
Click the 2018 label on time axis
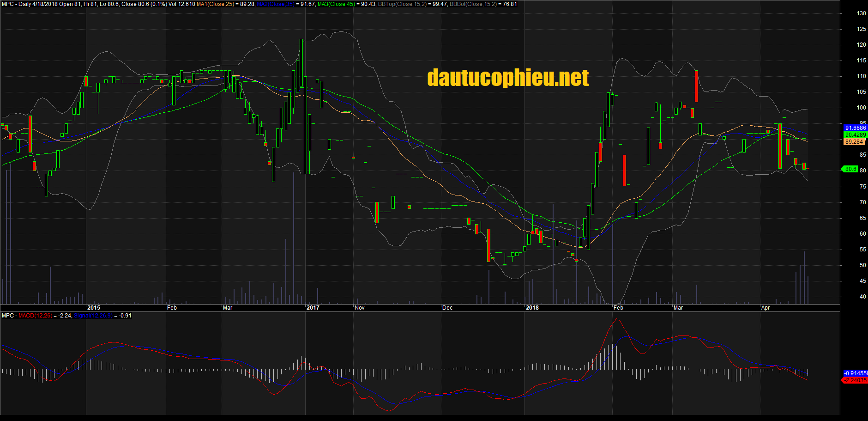[532, 308]
